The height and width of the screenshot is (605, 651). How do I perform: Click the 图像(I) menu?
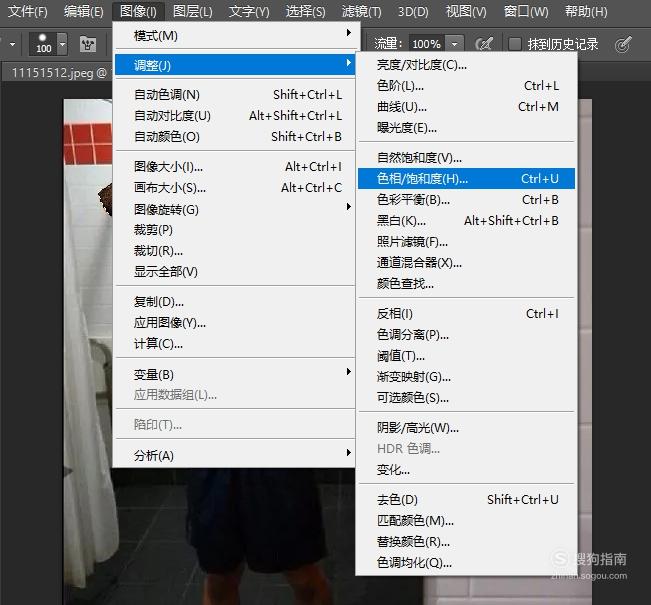pyautogui.click(x=138, y=11)
